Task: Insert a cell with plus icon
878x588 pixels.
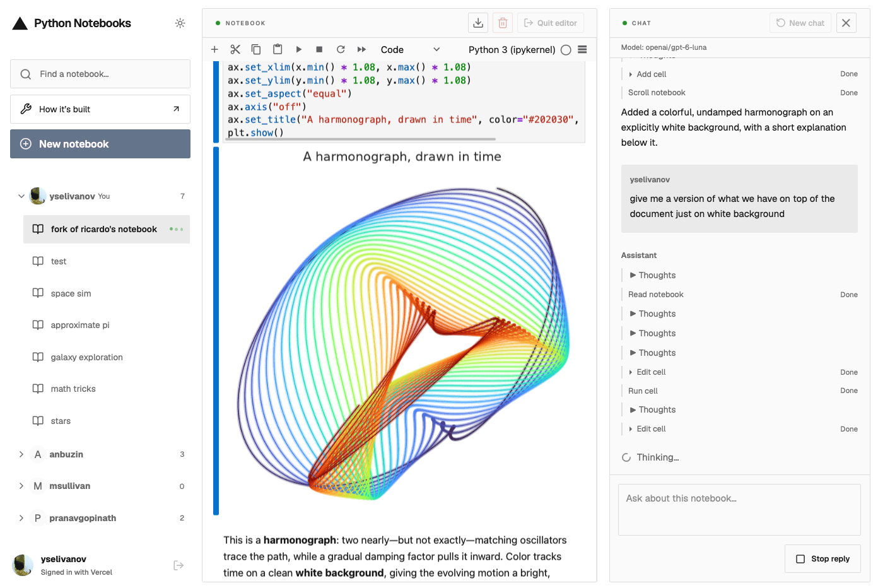Action: point(214,49)
